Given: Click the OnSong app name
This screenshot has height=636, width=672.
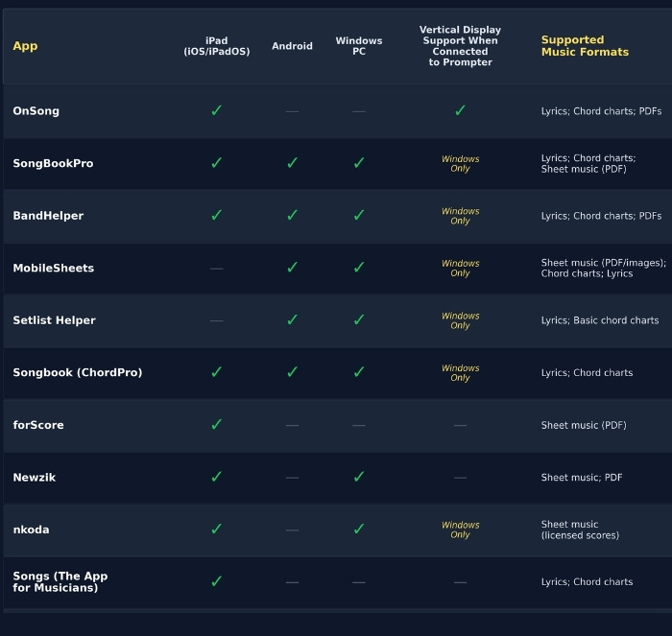Looking at the screenshot, I should pyautogui.click(x=36, y=111).
